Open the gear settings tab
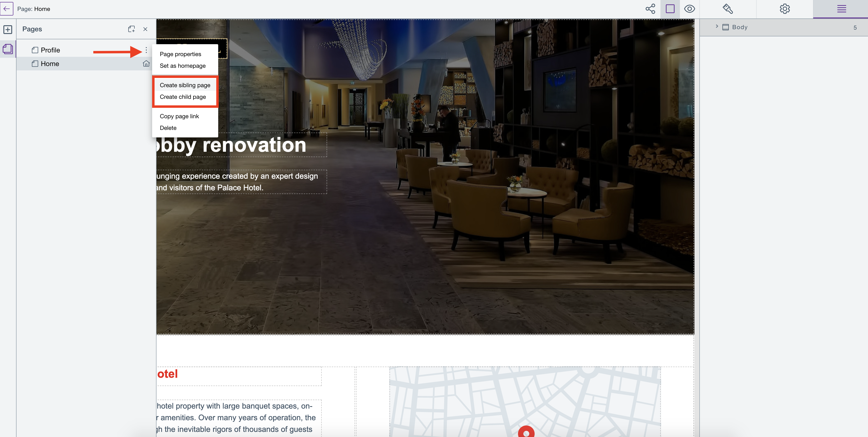Image resolution: width=868 pixels, height=437 pixels. click(x=784, y=9)
